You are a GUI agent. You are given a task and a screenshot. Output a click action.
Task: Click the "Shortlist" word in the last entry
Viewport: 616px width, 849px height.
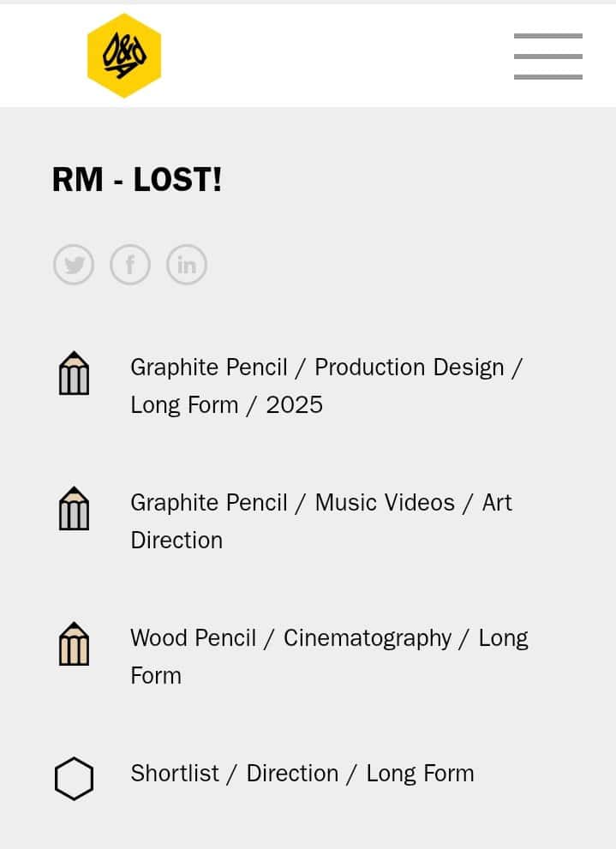pos(175,774)
